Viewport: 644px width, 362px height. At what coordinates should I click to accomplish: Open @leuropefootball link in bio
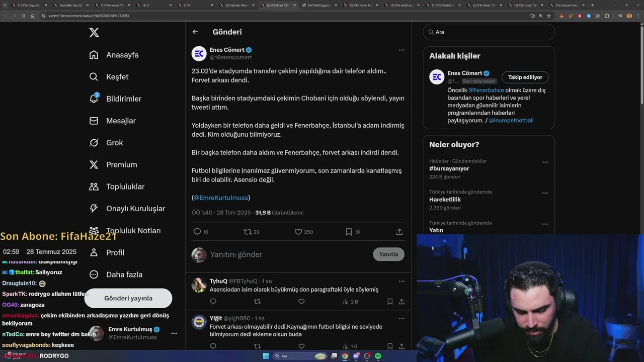[x=511, y=121]
